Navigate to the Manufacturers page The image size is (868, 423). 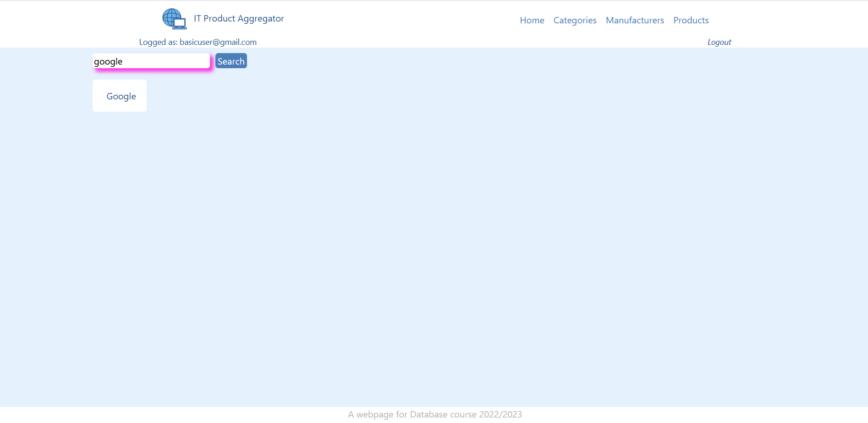[635, 20]
